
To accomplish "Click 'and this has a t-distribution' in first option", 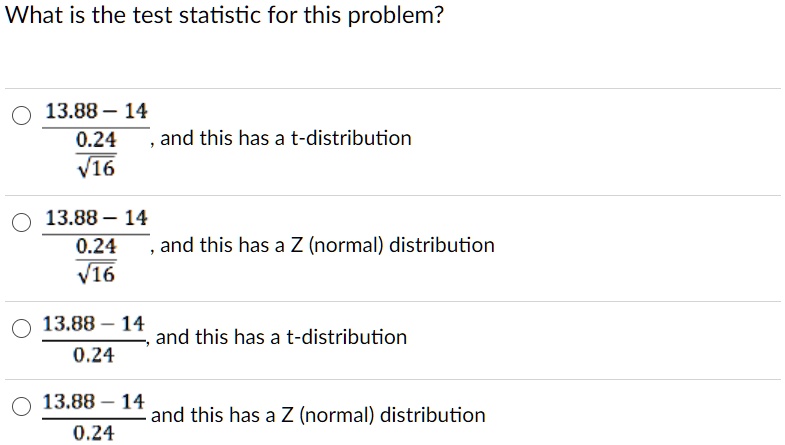I will pos(286,138).
